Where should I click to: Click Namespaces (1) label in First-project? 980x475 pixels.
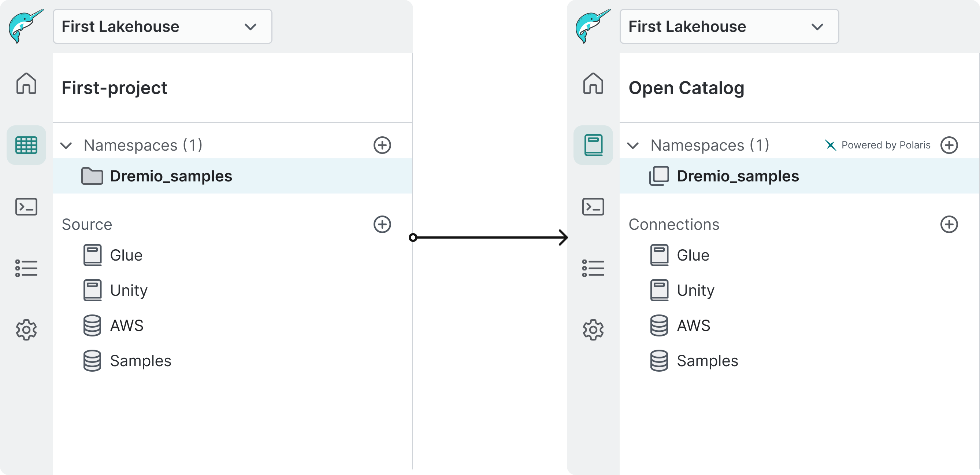143,146
